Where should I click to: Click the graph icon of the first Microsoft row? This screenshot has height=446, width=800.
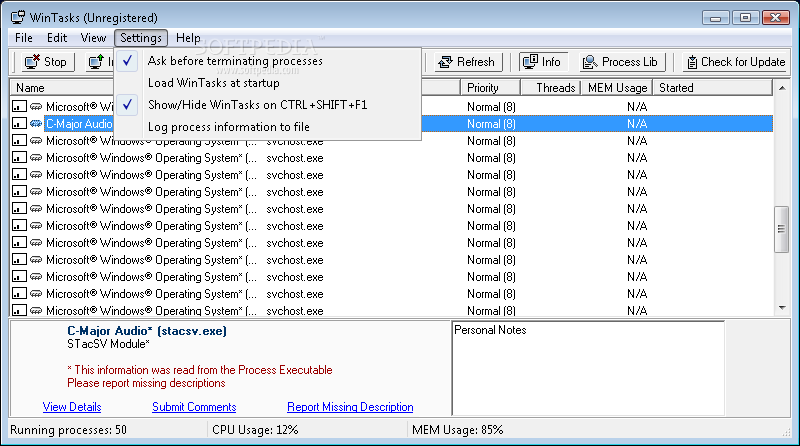pos(19,107)
